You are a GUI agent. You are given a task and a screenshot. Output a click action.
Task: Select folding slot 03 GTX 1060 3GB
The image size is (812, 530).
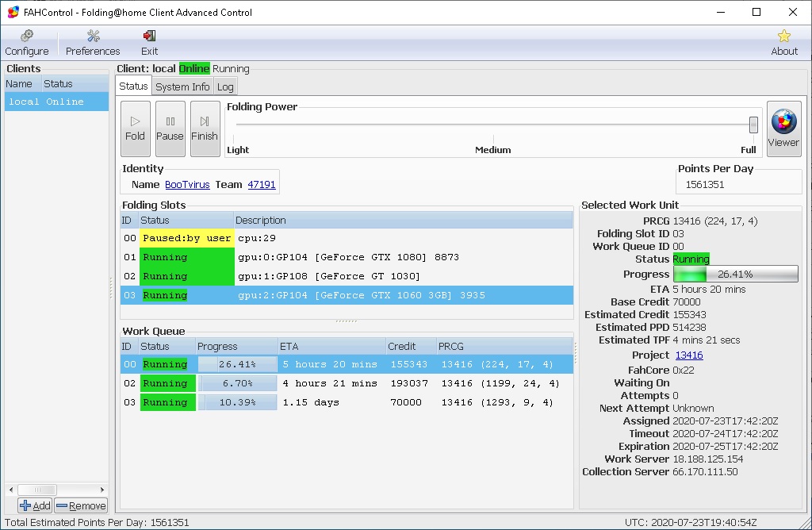(x=347, y=295)
